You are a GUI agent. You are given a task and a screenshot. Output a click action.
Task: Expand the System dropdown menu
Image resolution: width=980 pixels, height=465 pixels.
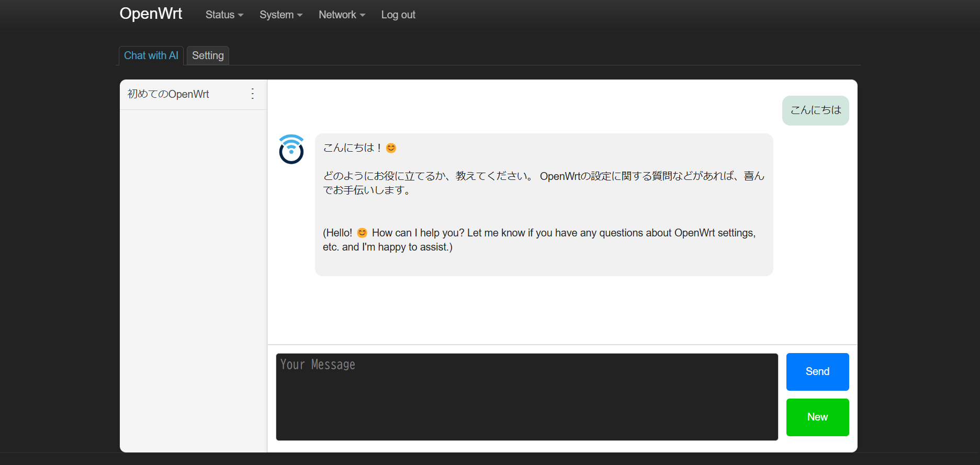click(x=281, y=15)
